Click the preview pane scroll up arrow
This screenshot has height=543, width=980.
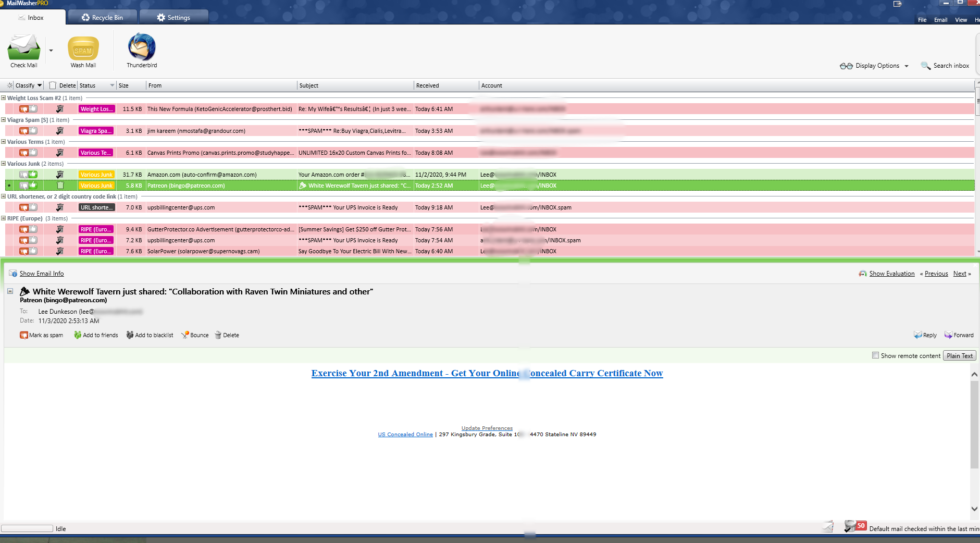coord(974,374)
